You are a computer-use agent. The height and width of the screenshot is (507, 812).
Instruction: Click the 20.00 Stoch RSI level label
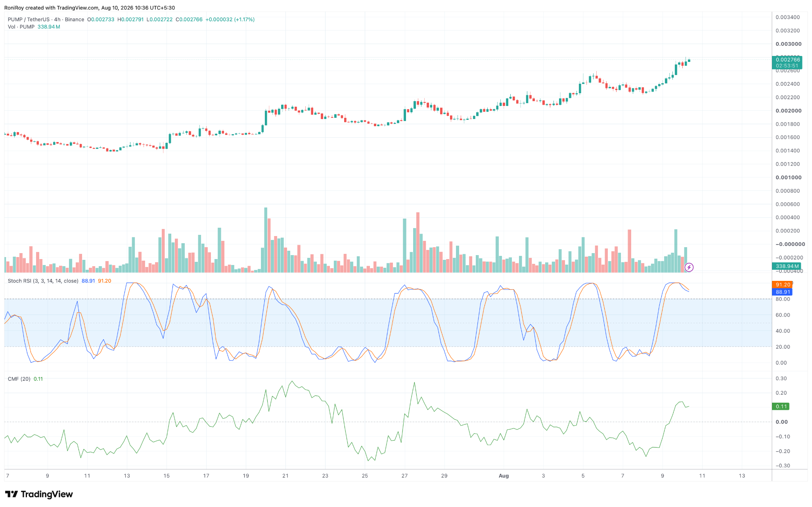pyautogui.click(x=783, y=347)
